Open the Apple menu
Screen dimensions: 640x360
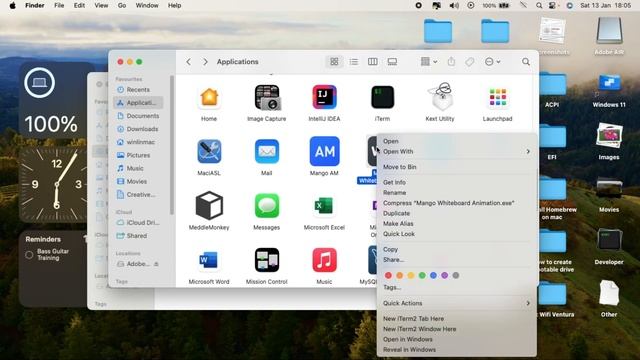click(x=13, y=6)
